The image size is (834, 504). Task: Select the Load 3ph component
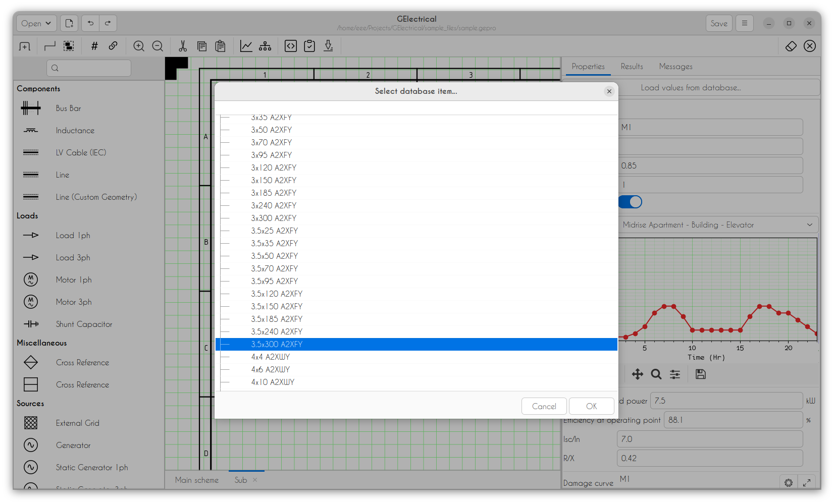(89, 258)
